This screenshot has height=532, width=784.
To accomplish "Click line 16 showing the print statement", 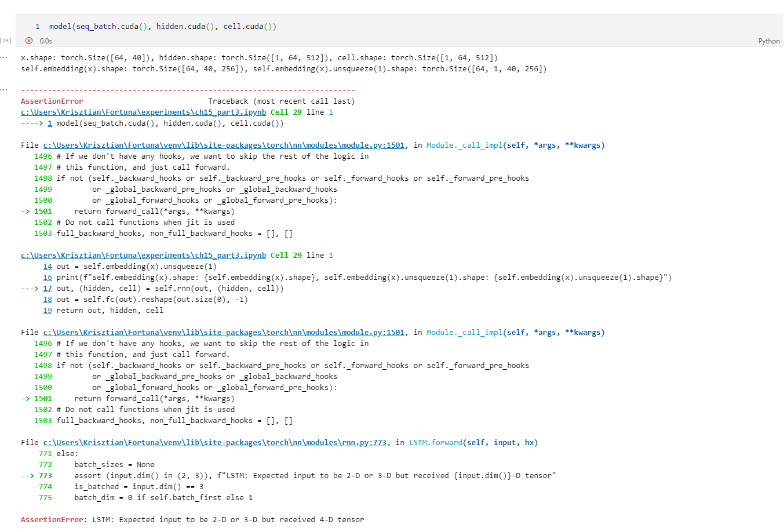I will point(48,277).
